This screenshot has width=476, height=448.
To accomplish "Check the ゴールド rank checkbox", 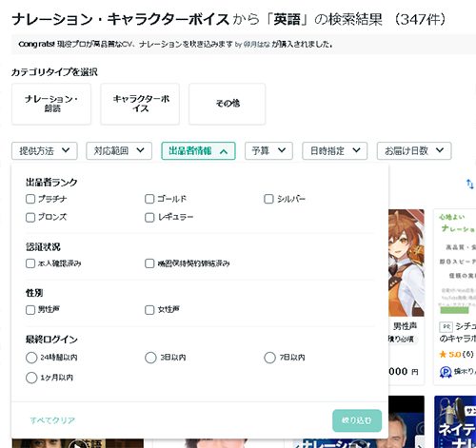I will point(149,199).
